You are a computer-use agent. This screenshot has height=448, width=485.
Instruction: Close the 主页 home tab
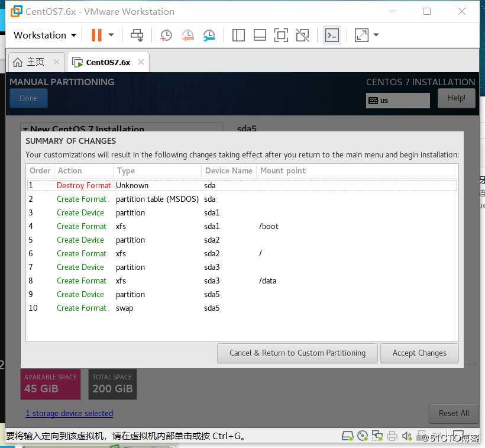(56, 62)
